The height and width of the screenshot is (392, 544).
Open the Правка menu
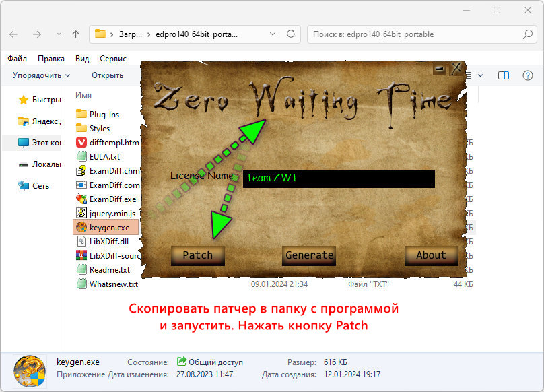51,59
